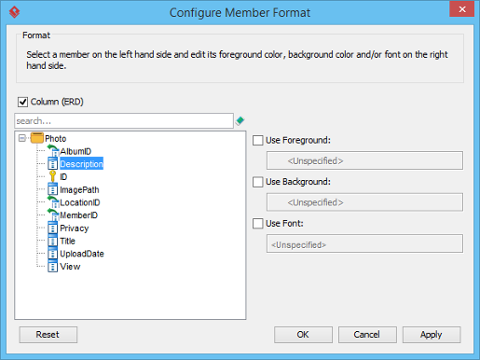Enable the Use Background checkbox
Image resolution: width=480 pixels, height=360 pixels.
pyautogui.click(x=258, y=182)
